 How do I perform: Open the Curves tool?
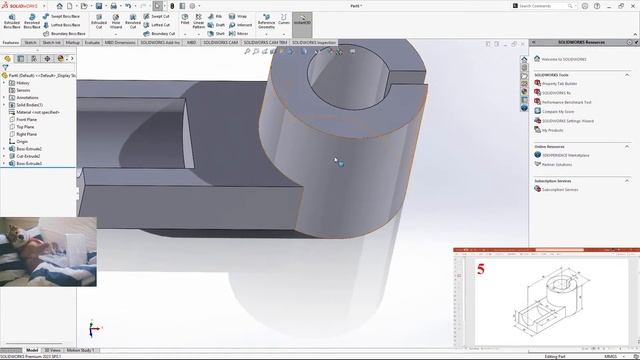click(x=284, y=19)
